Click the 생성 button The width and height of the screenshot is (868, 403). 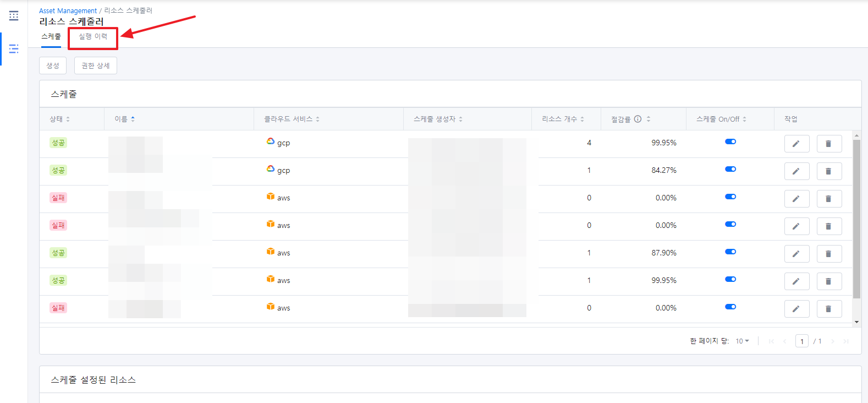click(53, 66)
